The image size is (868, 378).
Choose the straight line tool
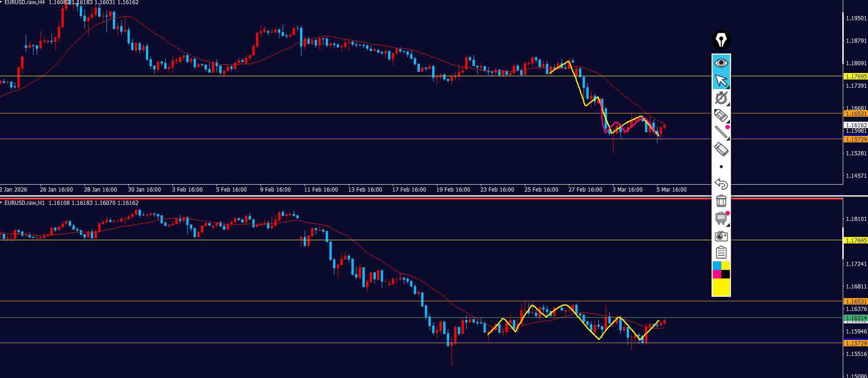coord(721,132)
